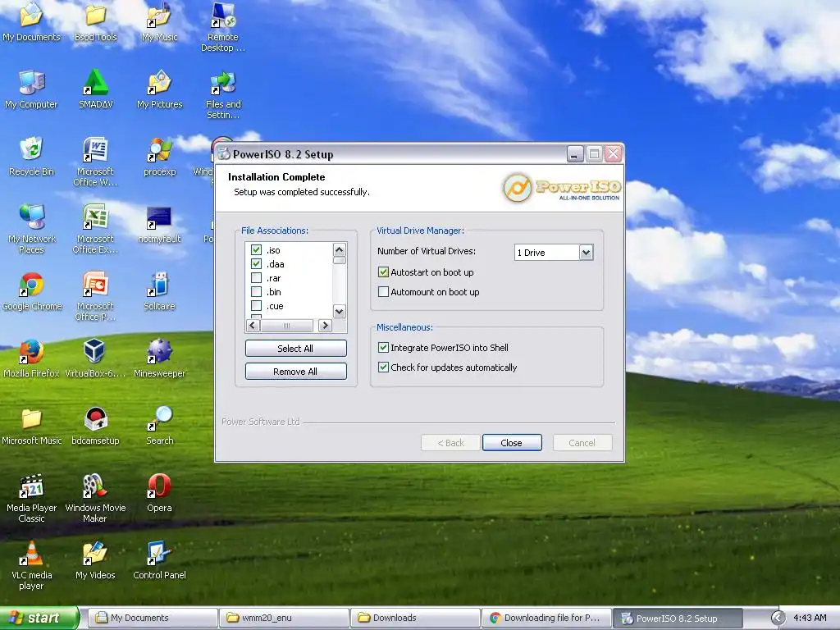
Task: Open the My Music shortcut
Action: point(160,21)
